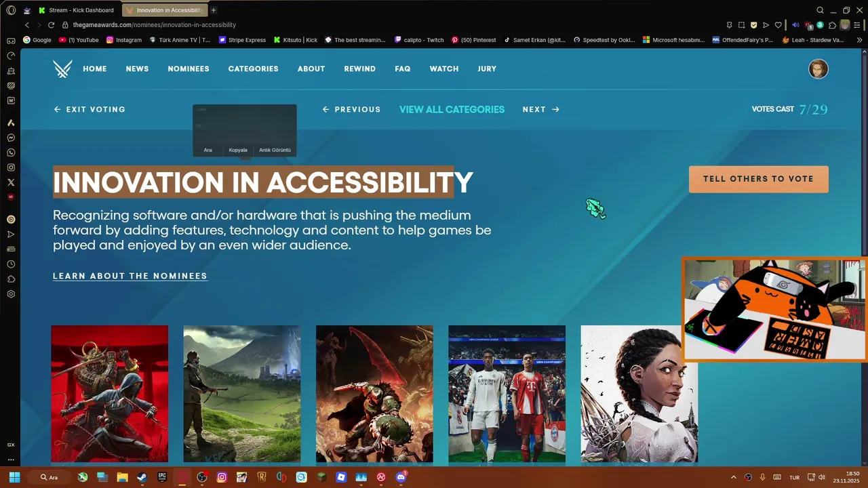Open Discord from the taskbar
The height and width of the screenshot is (488, 868).
click(x=401, y=477)
